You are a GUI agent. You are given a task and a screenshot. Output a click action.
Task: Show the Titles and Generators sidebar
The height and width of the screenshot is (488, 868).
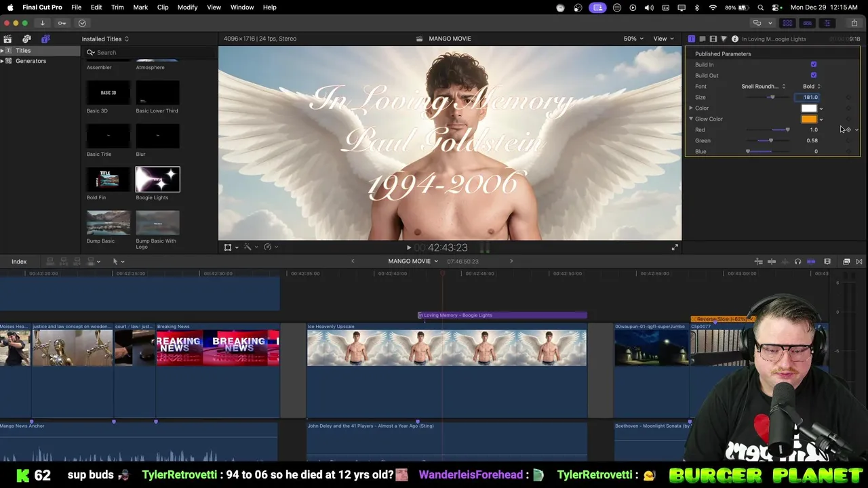pos(45,39)
